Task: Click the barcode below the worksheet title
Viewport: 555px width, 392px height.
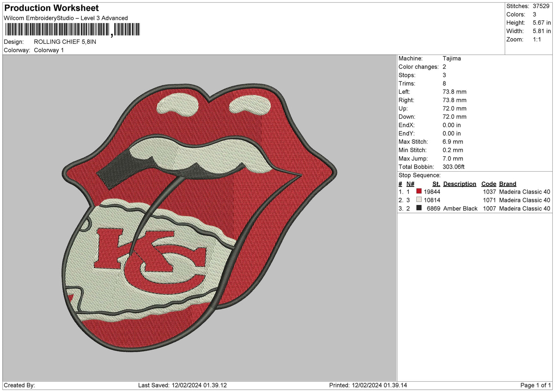Action: point(73,30)
